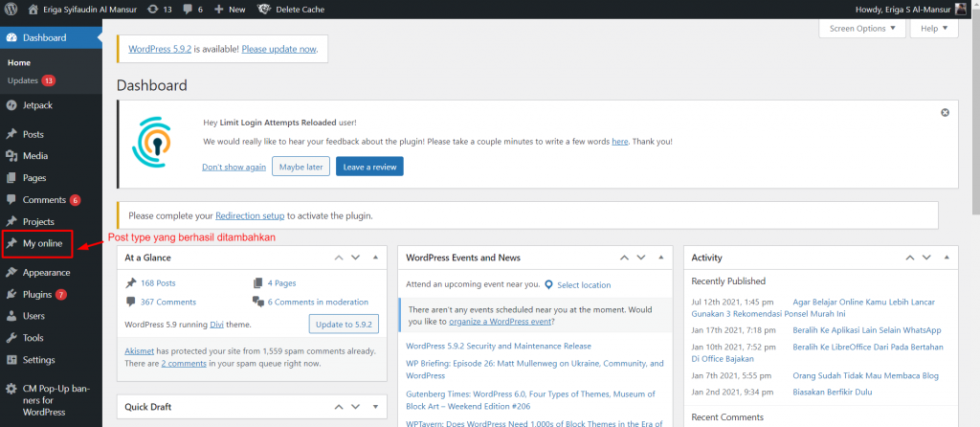980x427 pixels.
Task: Open the Redirection setup link
Action: tap(250, 215)
